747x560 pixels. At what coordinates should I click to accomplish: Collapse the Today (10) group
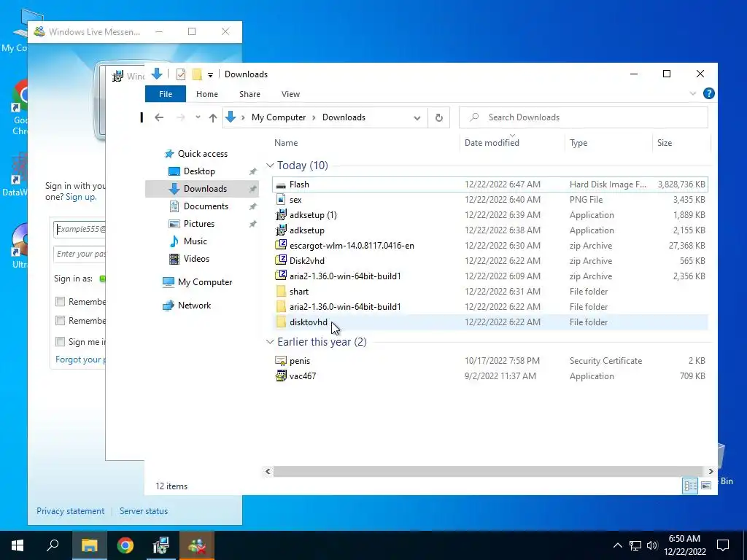point(270,166)
